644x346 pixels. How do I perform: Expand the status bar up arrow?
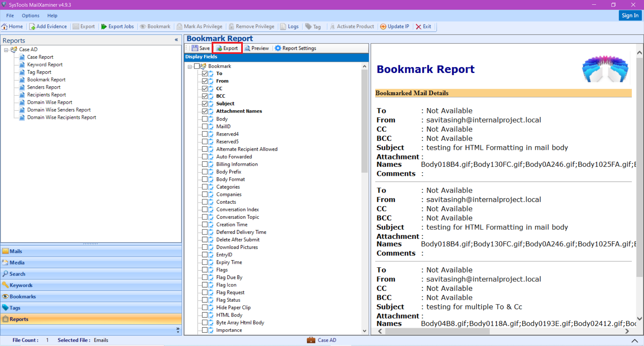pyautogui.click(x=635, y=340)
